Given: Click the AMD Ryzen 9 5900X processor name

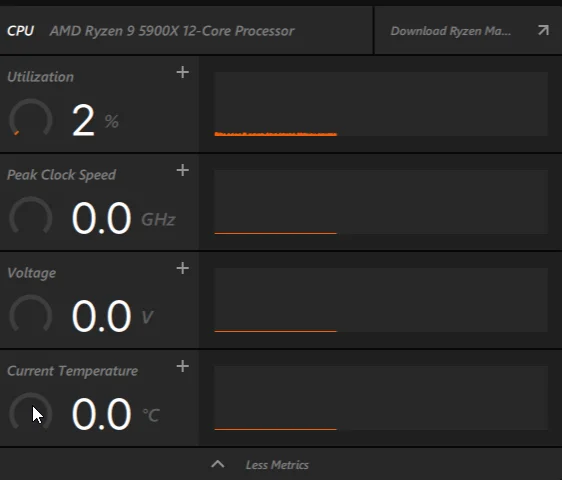Looking at the screenshot, I should tap(172, 31).
